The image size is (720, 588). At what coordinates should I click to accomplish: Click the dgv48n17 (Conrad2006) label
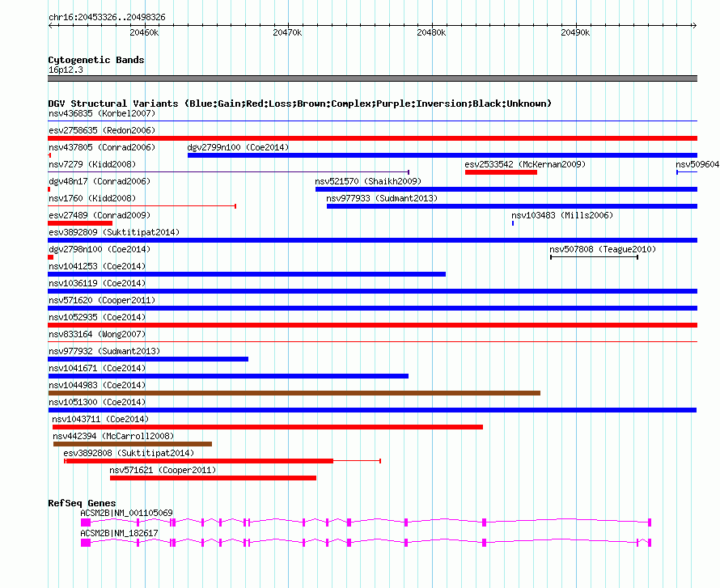click(x=100, y=181)
